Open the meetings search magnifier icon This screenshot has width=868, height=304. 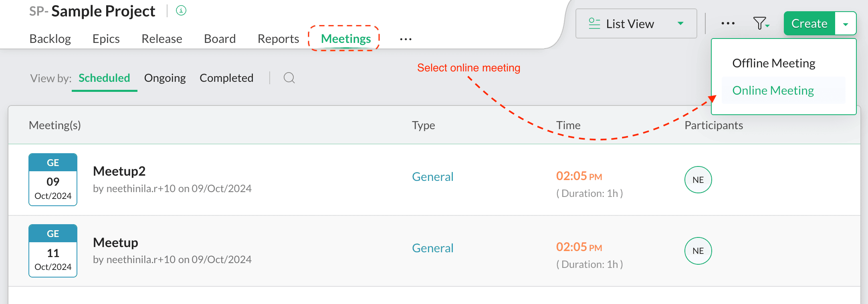coord(289,78)
